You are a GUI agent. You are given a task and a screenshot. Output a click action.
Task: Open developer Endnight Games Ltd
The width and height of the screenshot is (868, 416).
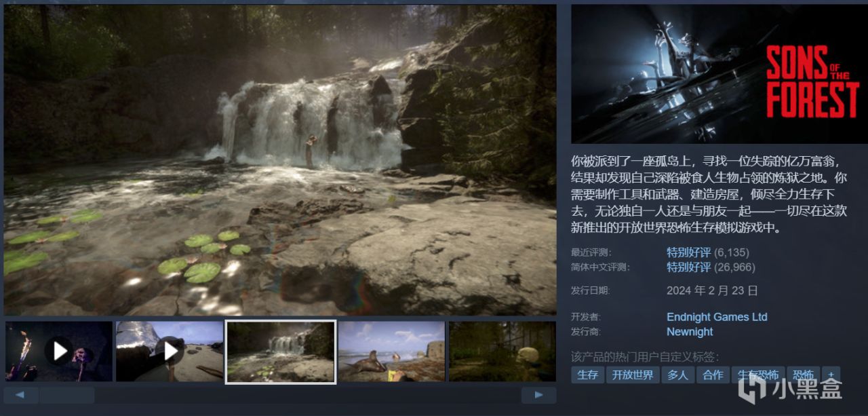tap(717, 317)
